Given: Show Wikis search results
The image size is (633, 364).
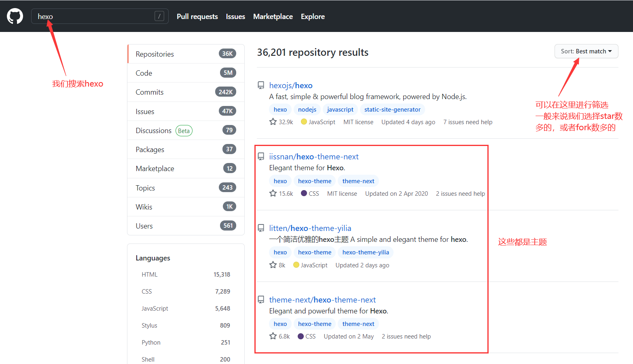Looking at the screenshot, I should [x=186, y=207].
